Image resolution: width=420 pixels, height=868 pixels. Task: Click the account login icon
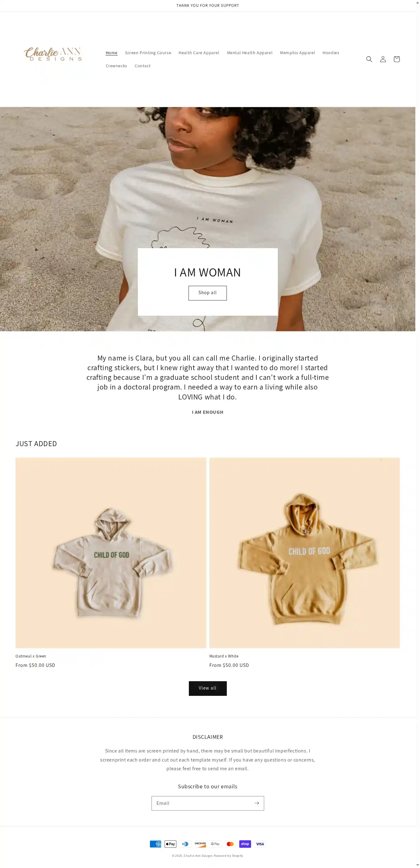[383, 59]
